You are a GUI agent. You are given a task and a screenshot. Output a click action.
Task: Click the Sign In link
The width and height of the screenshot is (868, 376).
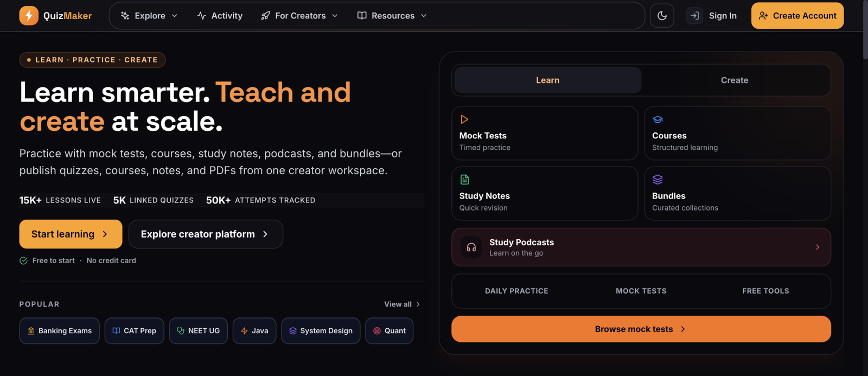coord(723,16)
